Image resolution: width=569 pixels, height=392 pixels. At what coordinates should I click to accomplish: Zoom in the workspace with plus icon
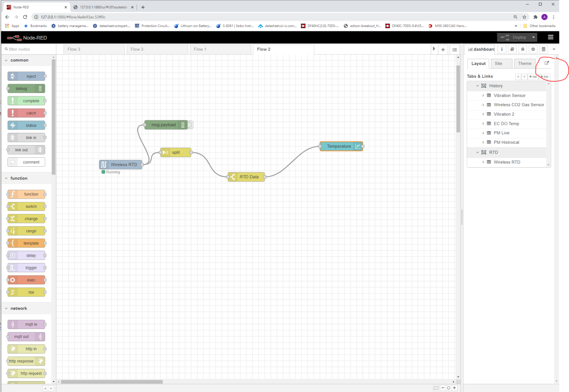pyautogui.click(x=455, y=388)
